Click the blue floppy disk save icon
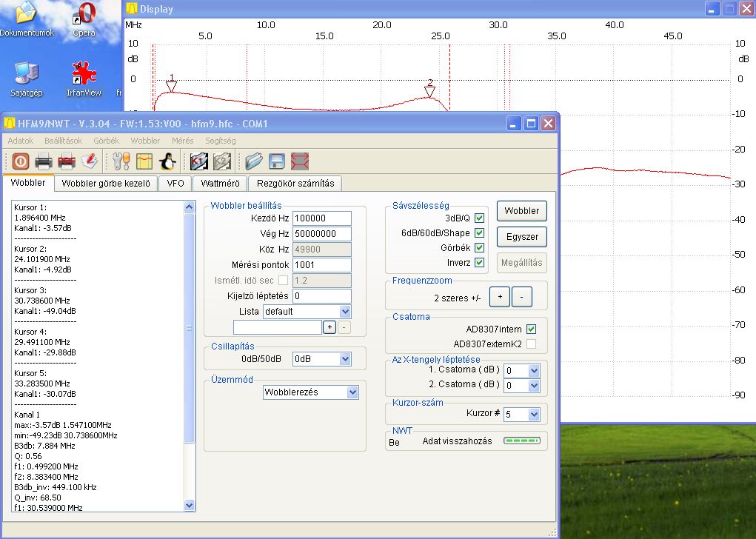Viewport: 756px width, 539px height. pos(277,161)
